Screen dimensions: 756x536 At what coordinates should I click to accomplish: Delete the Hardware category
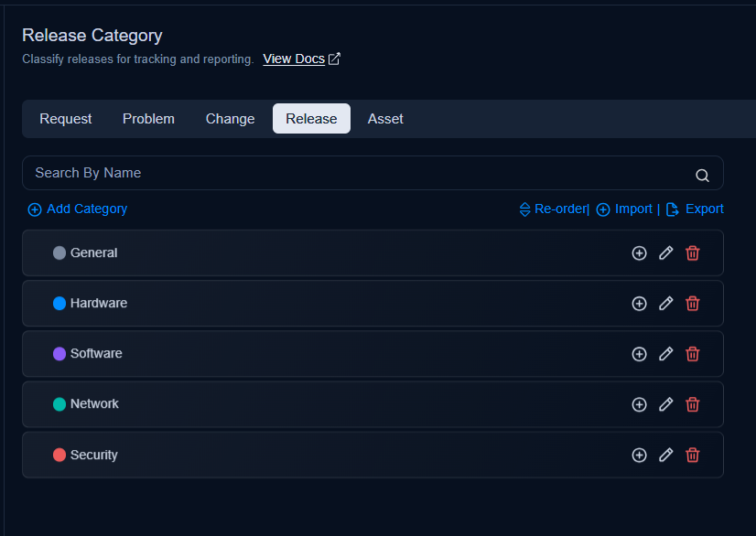click(x=692, y=304)
